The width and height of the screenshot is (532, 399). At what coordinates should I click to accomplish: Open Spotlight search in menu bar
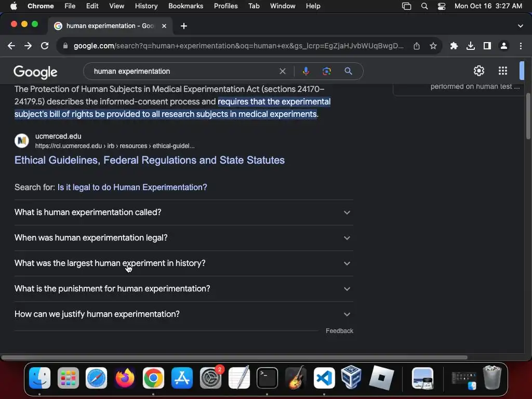424,6
